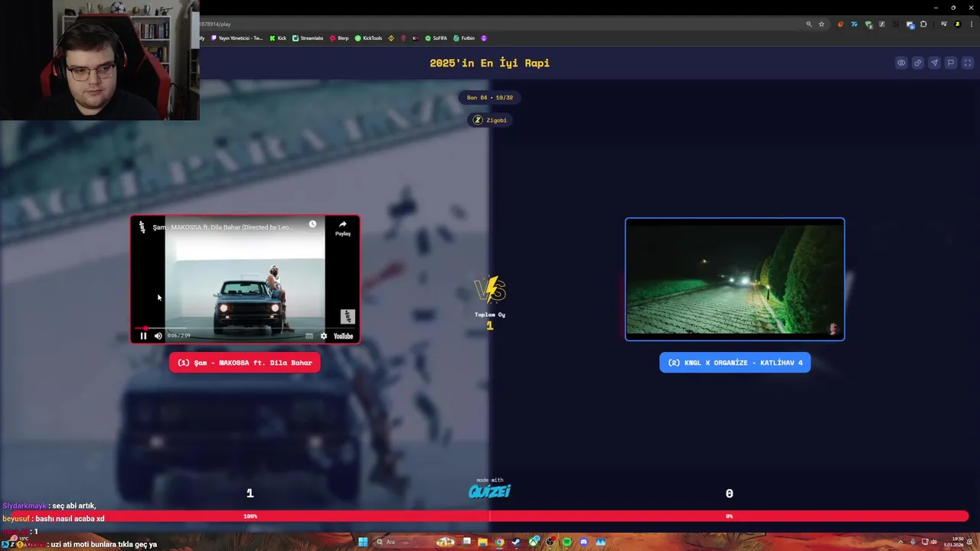Click the green badge extension icon

click(869, 24)
